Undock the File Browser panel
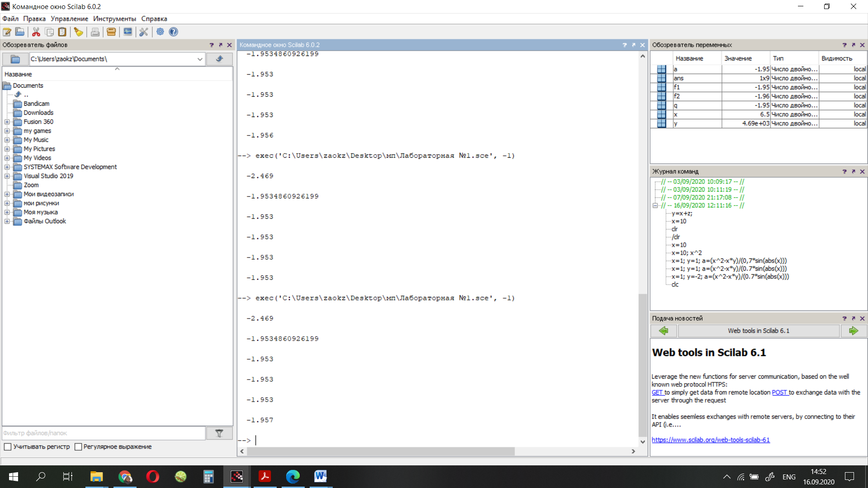Image resolution: width=868 pixels, height=488 pixels. [221, 45]
